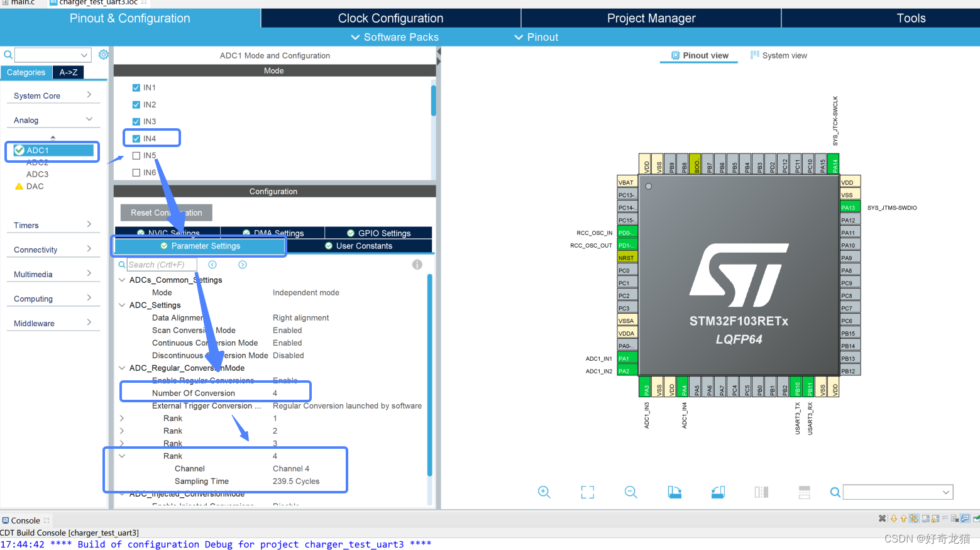
Task: Jump to previous console error arrow
Action: click(x=903, y=519)
